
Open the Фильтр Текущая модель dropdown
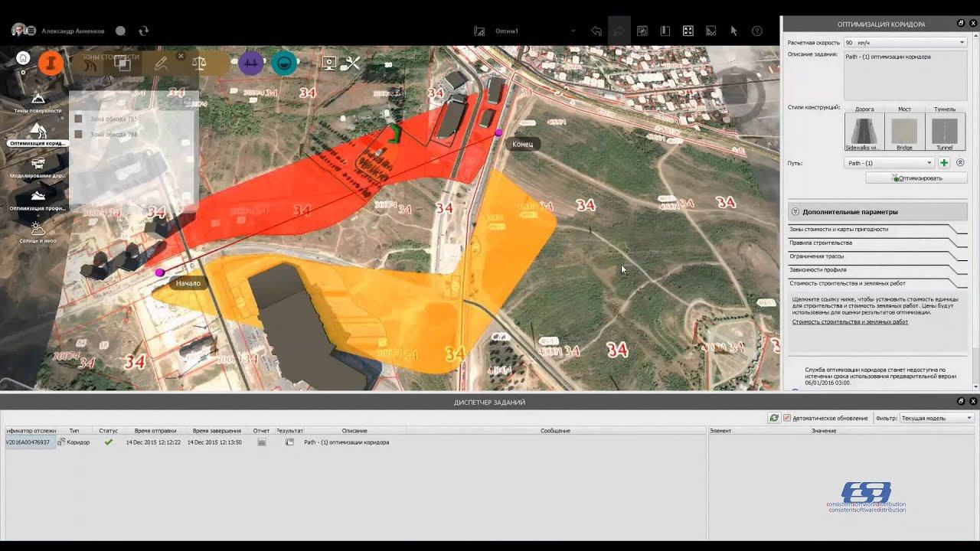pos(936,418)
